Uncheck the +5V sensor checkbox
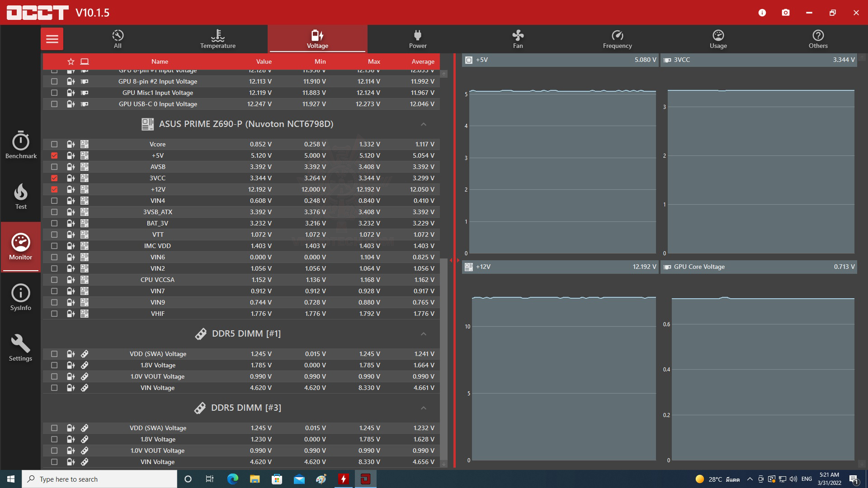 coord(54,155)
